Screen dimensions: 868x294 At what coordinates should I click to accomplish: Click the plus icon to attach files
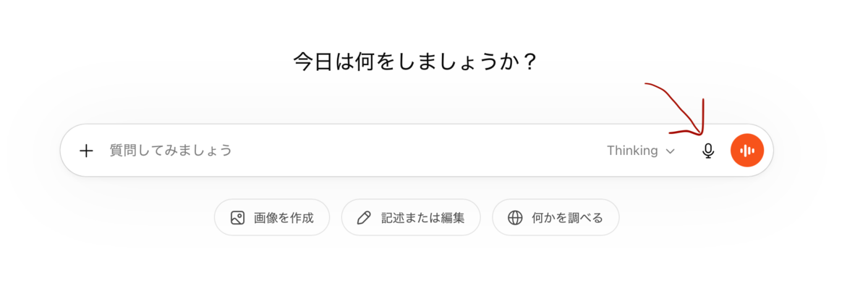click(x=87, y=151)
